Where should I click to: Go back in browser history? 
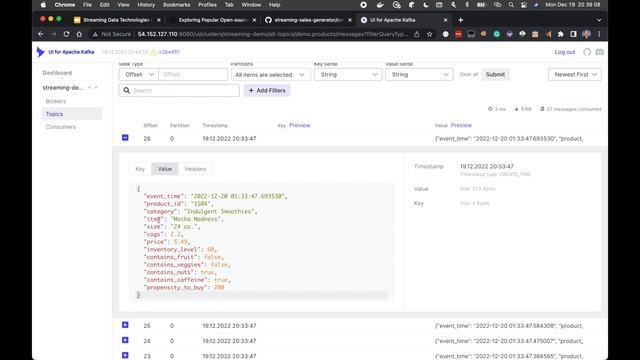[x=41, y=34]
